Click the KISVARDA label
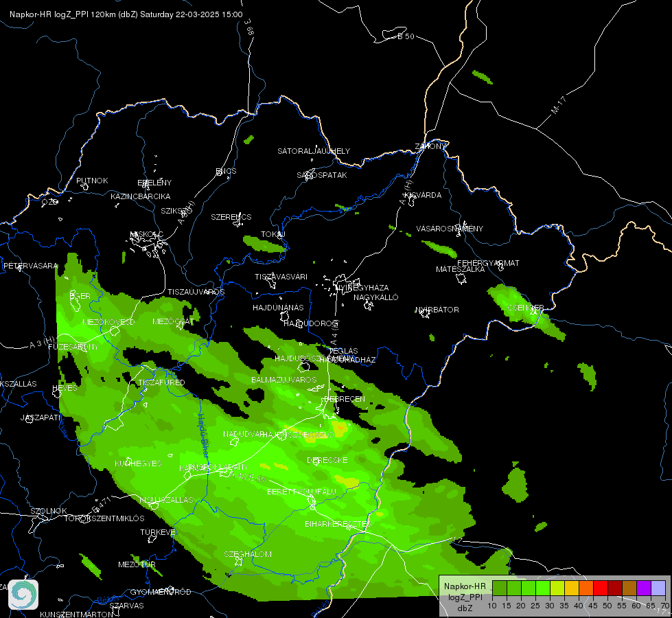 click(423, 195)
